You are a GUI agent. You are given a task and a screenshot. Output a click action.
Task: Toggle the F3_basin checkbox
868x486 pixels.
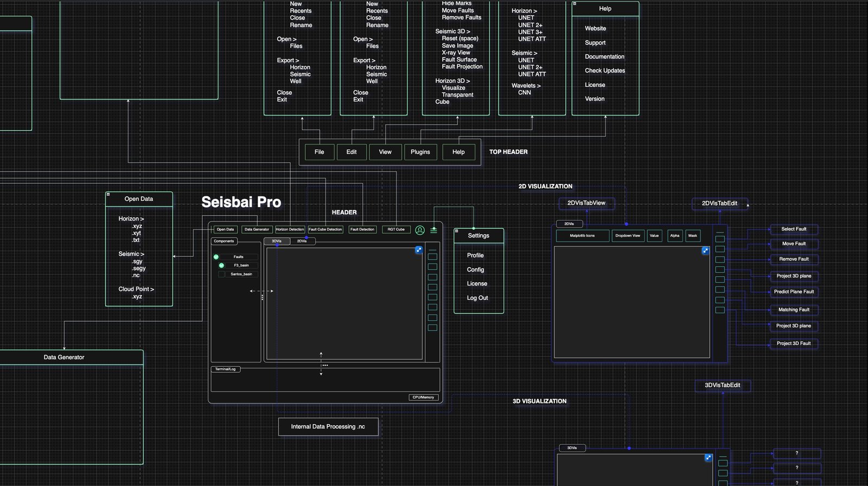221,265
